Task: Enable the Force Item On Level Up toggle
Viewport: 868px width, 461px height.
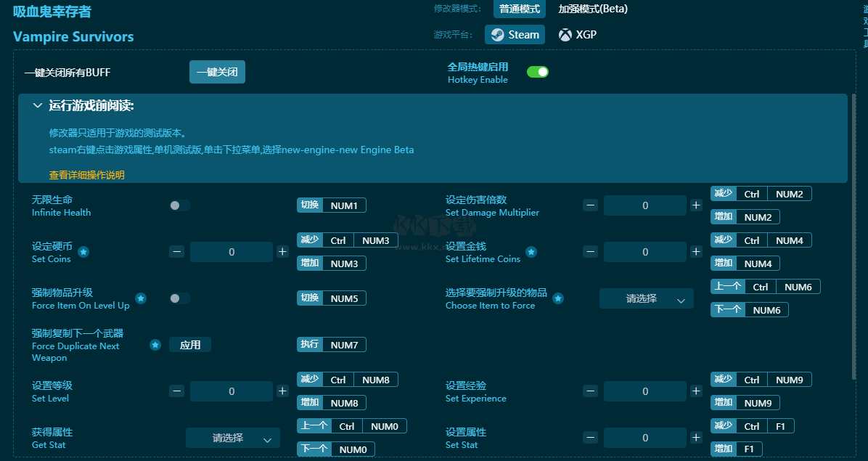Action: pos(180,298)
